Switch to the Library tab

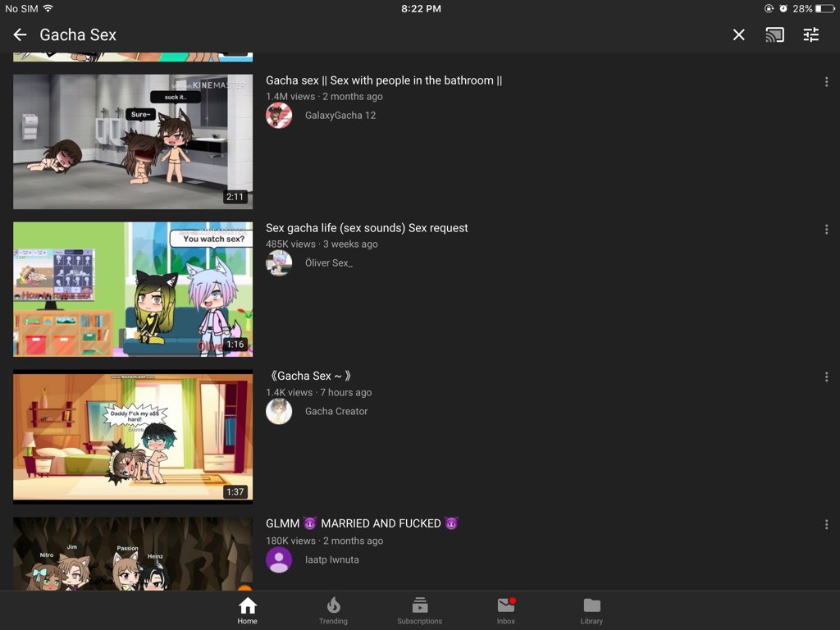pyautogui.click(x=591, y=610)
